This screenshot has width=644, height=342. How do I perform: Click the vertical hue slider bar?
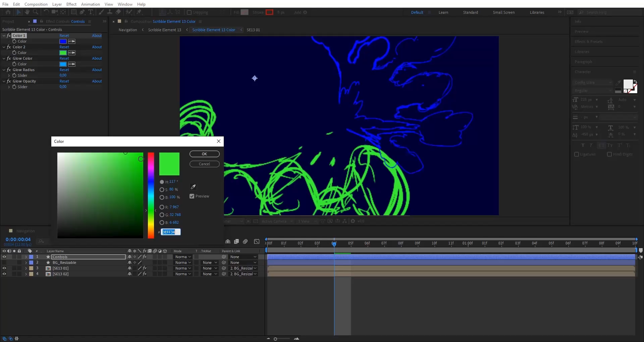pyautogui.click(x=151, y=195)
